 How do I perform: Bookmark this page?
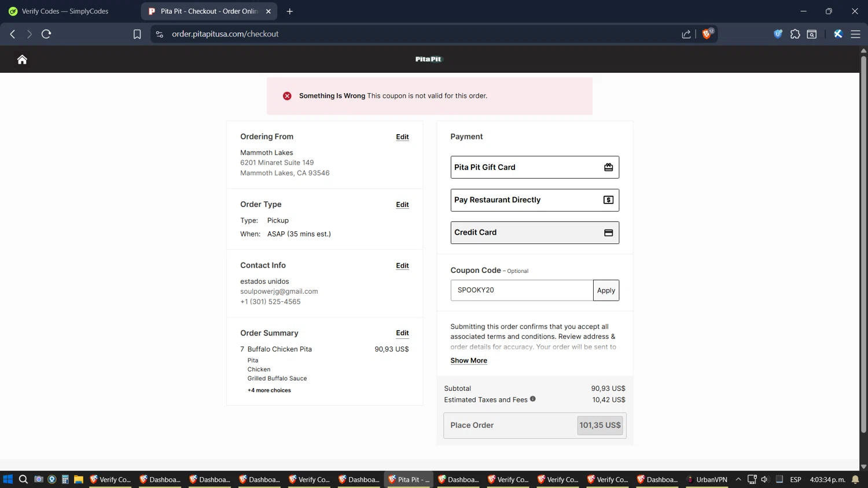(137, 34)
